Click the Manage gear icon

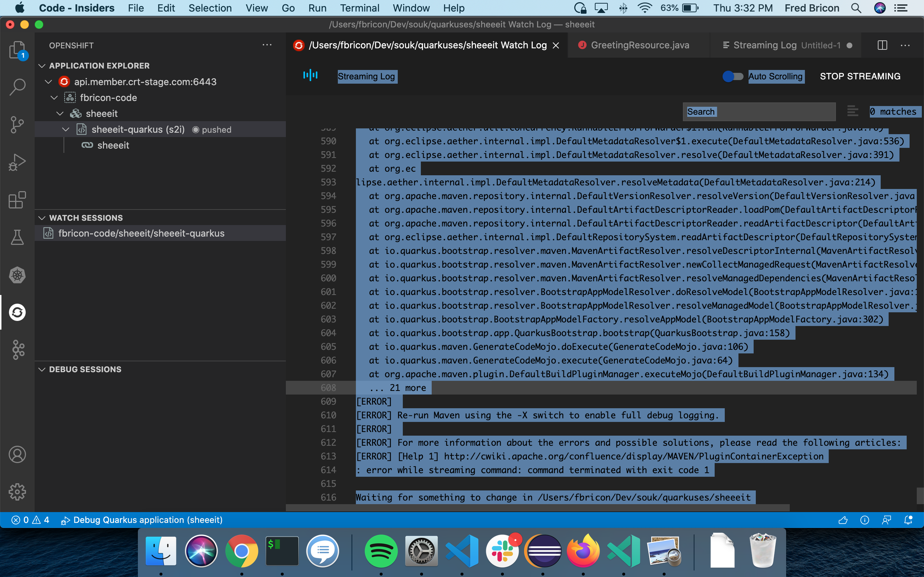point(17,492)
